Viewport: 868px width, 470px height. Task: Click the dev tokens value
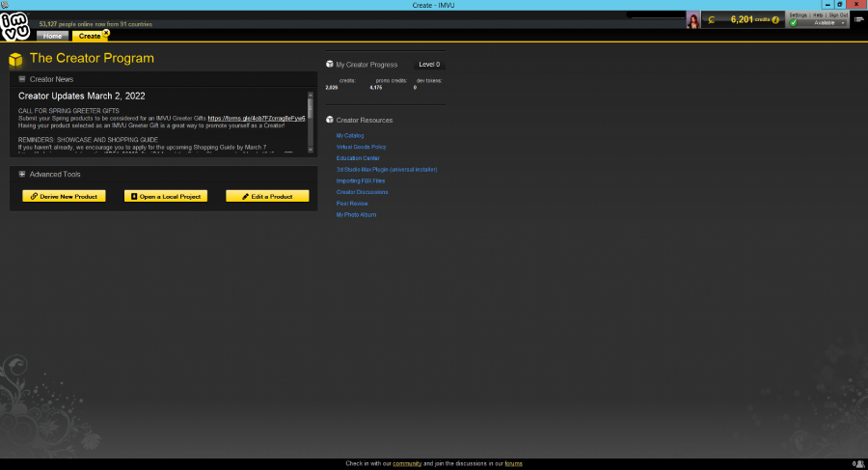coord(415,88)
